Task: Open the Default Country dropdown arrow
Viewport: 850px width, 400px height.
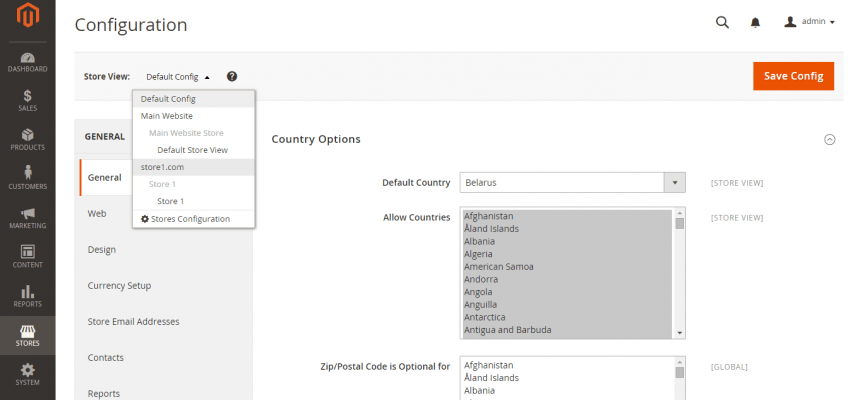Action: coord(675,183)
